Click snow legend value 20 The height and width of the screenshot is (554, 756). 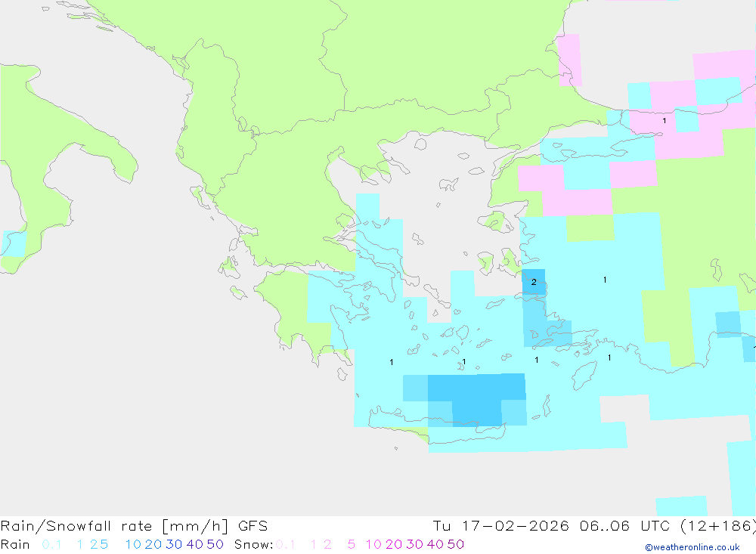pyautogui.click(x=394, y=544)
